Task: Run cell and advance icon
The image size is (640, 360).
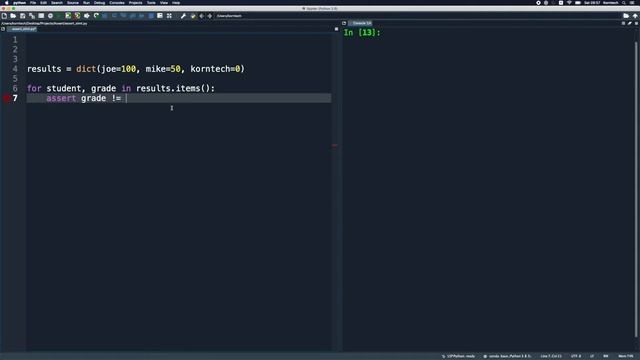Action: coord(77,16)
